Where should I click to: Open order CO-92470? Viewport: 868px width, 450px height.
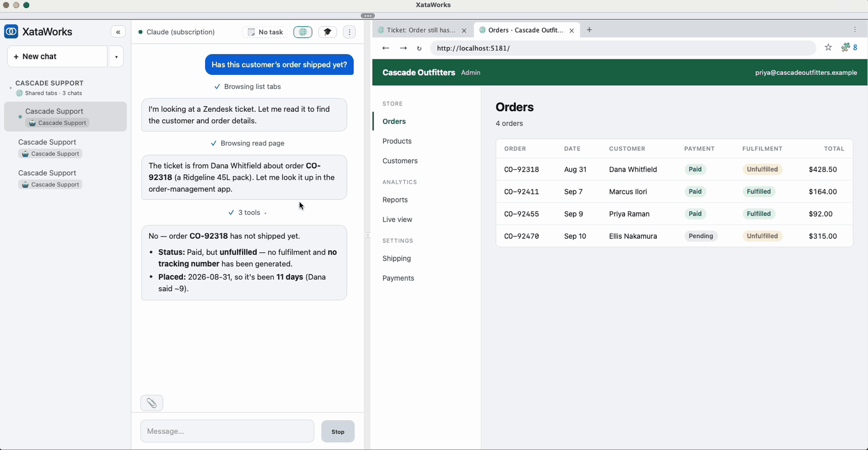[x=521, y=236]
